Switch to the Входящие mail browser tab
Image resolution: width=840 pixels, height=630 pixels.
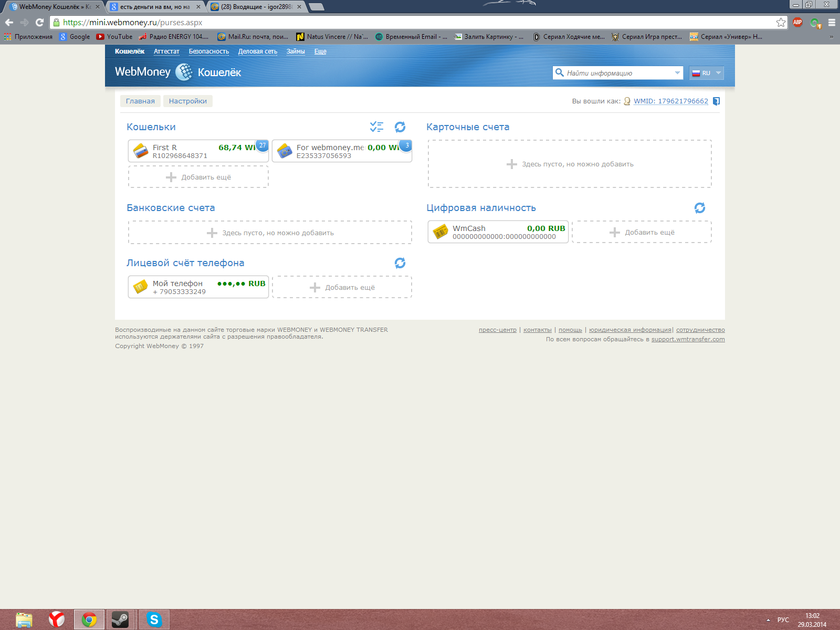(257, 7)
